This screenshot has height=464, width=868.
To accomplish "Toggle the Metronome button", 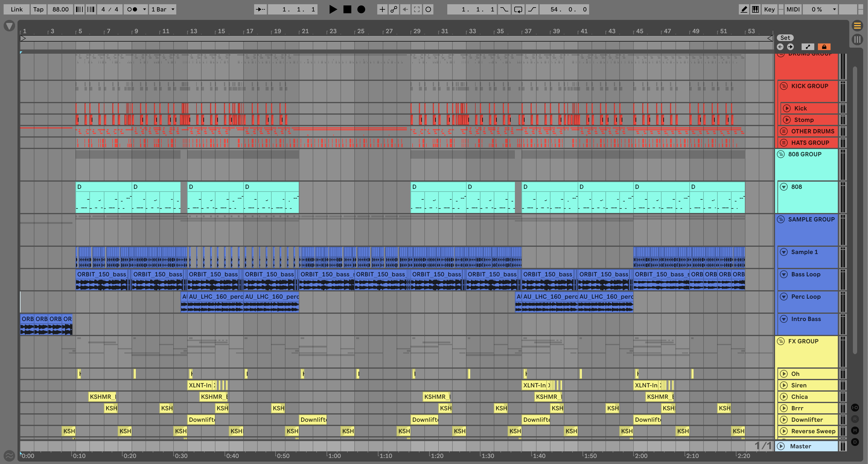I will pyautogui.click(x=132, y=9).
